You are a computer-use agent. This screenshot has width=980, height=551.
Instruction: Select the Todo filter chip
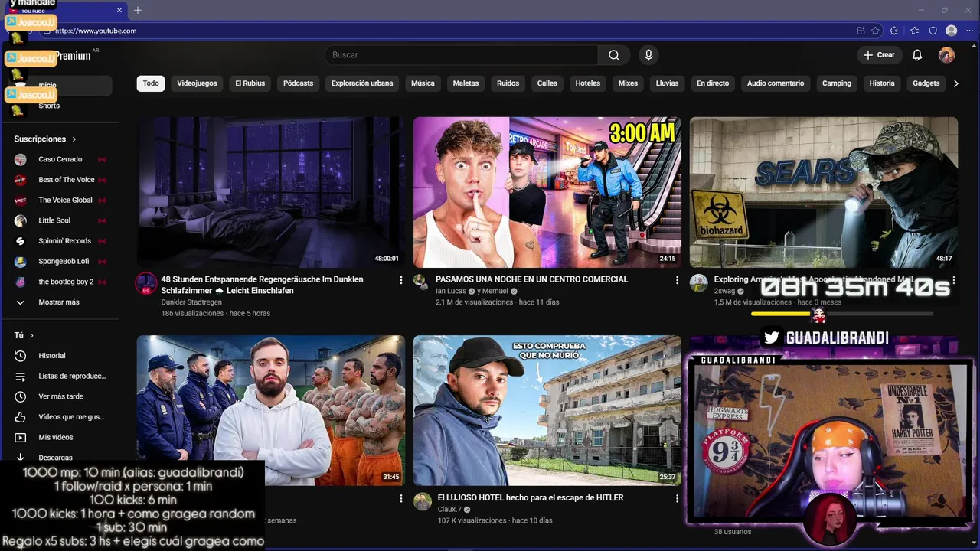pos(151,83)
